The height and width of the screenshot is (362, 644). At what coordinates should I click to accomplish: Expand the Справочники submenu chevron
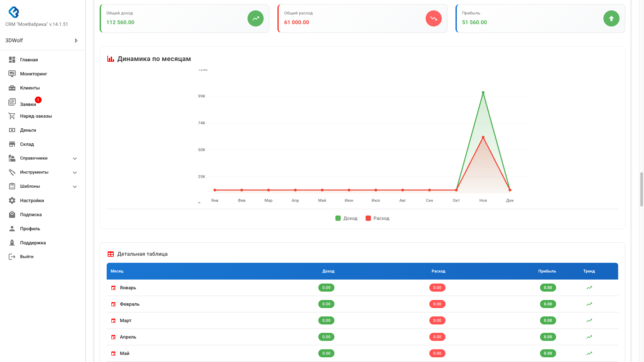tap(75, 159)
